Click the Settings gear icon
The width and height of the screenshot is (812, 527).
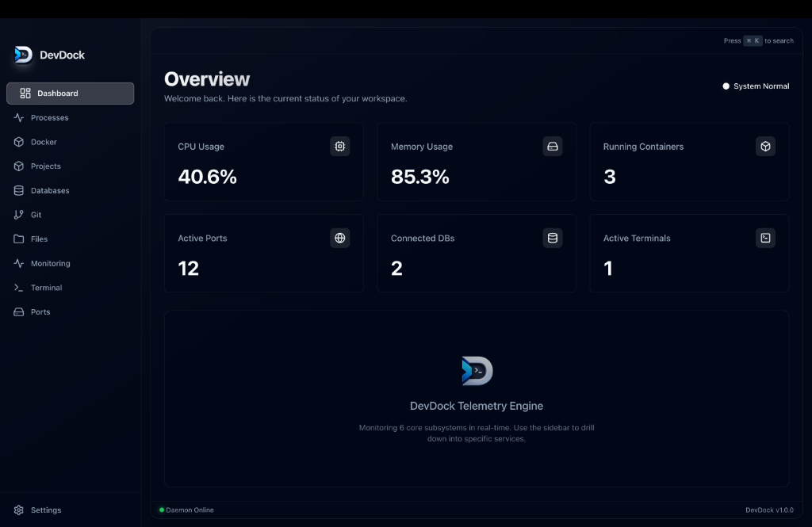click(x=19, y=510)
